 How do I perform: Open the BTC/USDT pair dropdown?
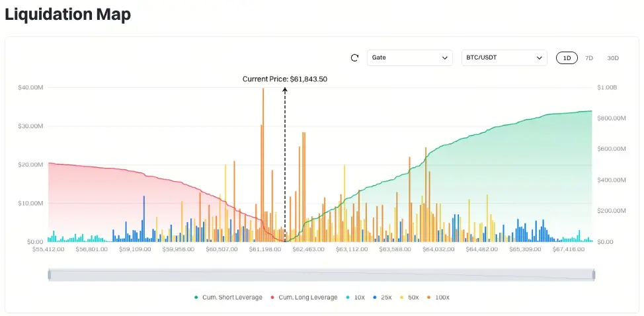pyautogui.click(x=504, y=58)
